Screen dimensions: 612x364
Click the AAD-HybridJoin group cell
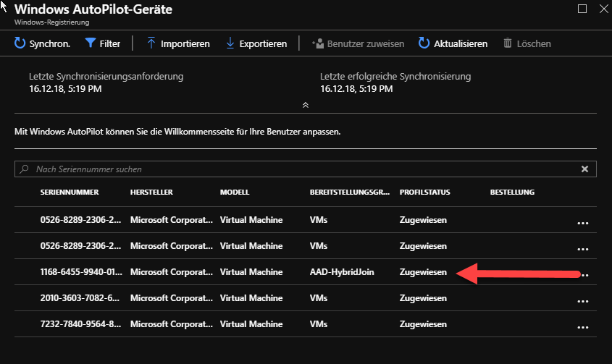pos(342,272)
